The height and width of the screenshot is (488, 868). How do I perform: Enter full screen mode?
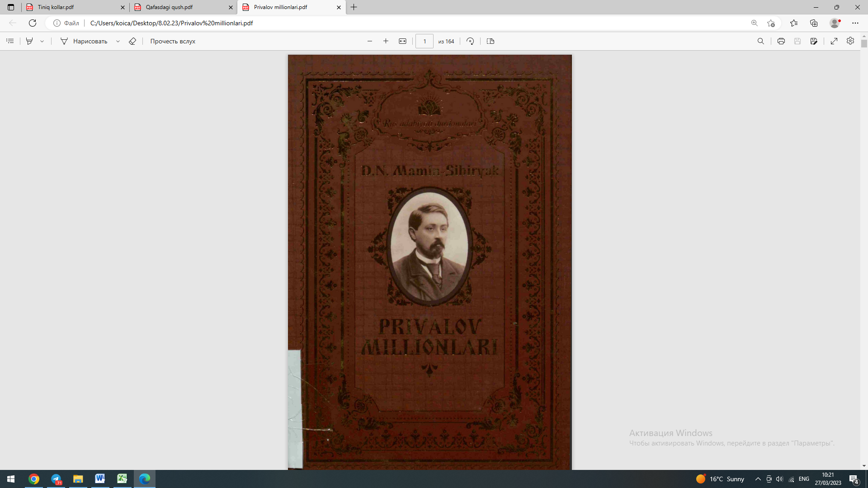pos(834,41)
